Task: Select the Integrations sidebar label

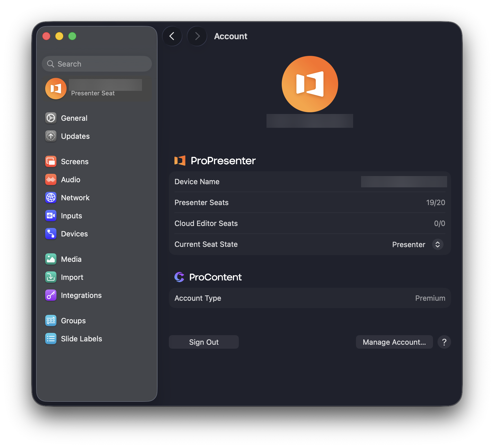Action: click(x=81, y=295)
